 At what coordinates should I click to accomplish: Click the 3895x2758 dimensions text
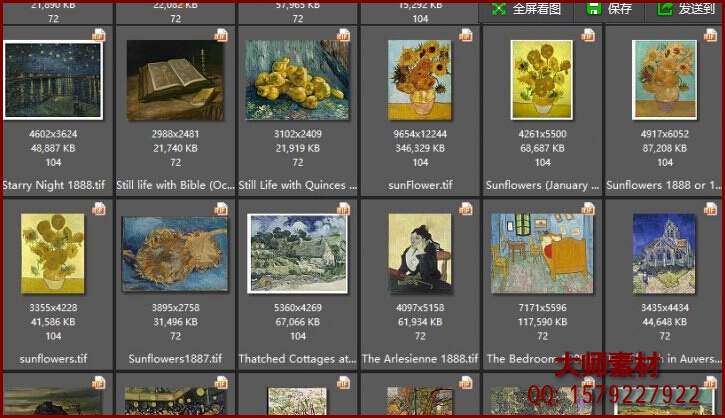(175, 307)
